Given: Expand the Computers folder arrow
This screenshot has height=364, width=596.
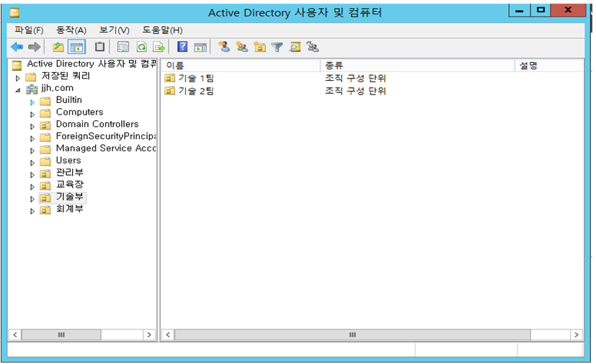Looking at the screenshot, I should (32, 114).
